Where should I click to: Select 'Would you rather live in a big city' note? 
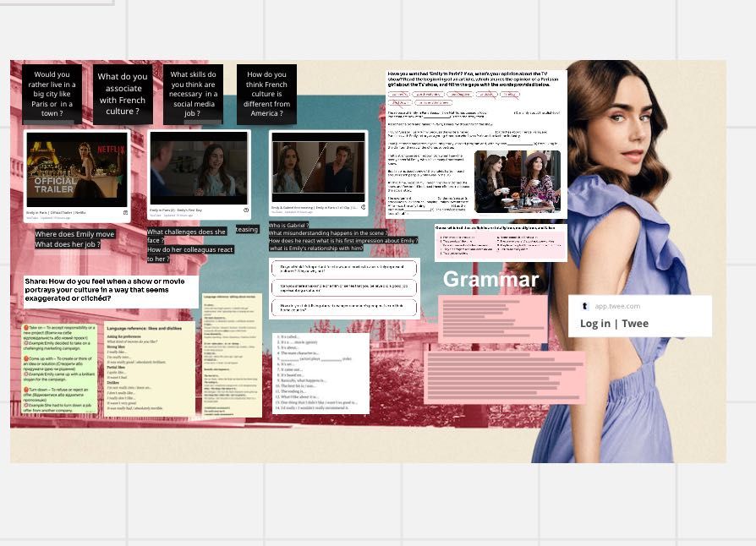(52, 94)
